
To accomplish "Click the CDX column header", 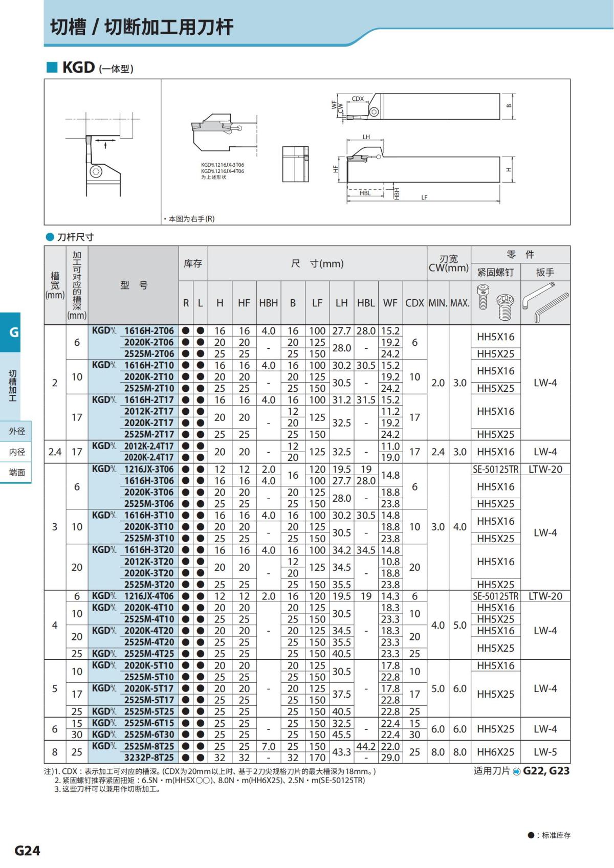I will 414,303.
